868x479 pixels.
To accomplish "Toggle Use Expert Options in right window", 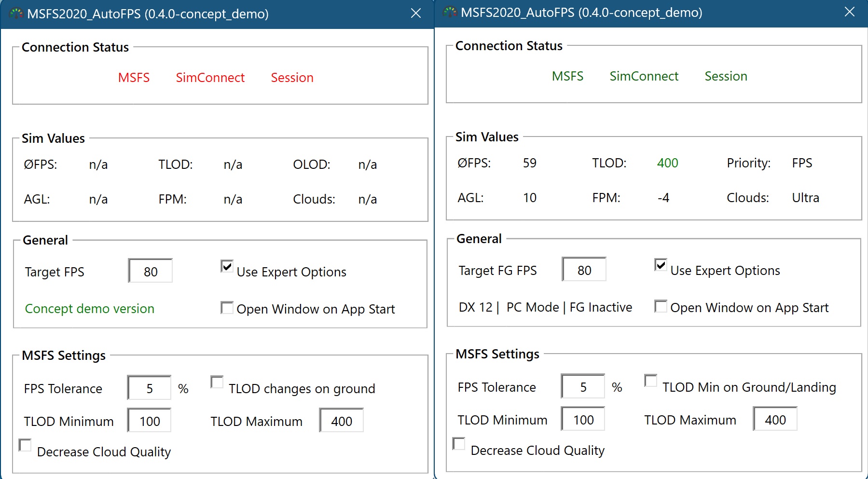I will 661,265.
